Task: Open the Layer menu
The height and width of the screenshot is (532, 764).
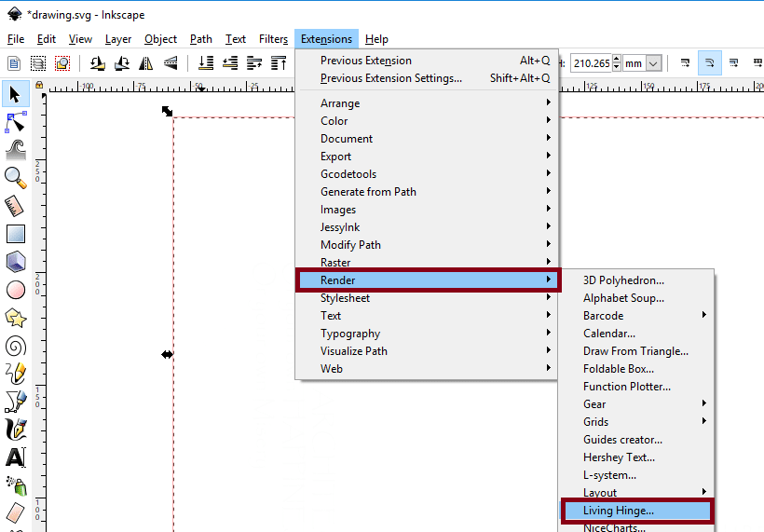Action: pos(118,39)
